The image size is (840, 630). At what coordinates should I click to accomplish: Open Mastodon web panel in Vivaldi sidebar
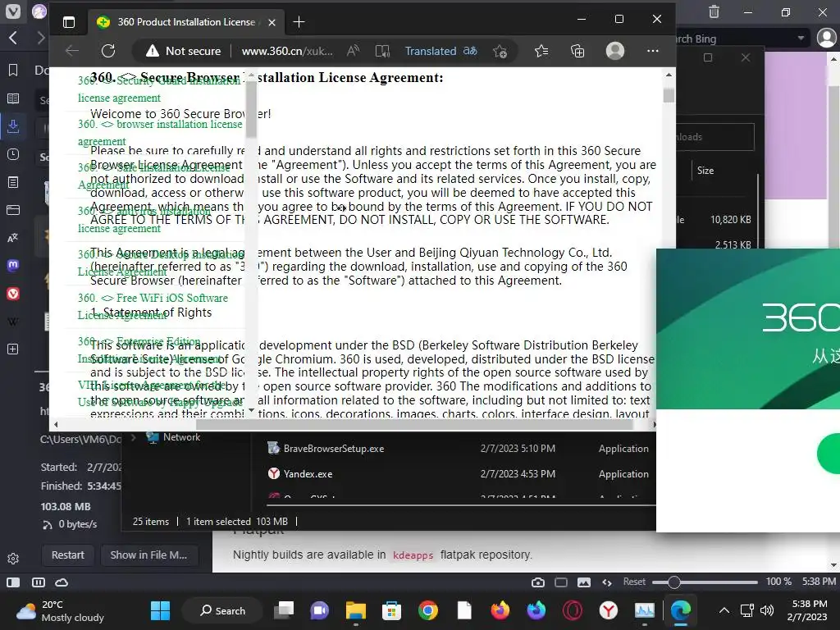coord(13,265)
